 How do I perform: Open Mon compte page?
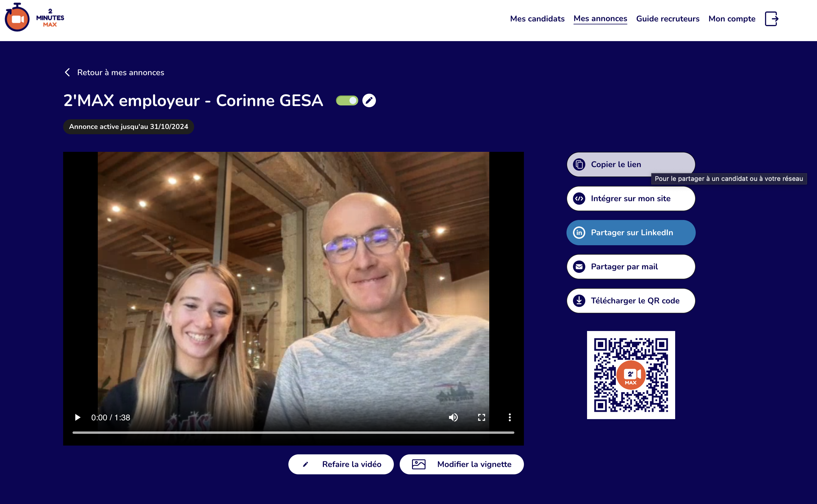[x=732, y=19]
